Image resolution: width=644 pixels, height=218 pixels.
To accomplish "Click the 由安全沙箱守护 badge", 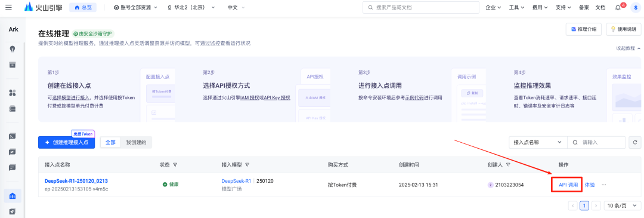I will 93,33.
